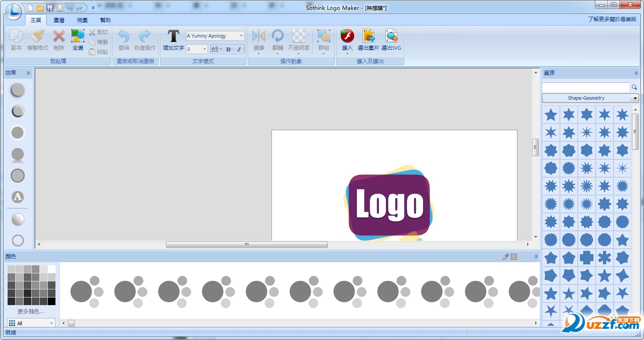
Task: Apply the reflection effect circle with mirrored shadow
Action: pyautogui.click(x=17, y=155)
